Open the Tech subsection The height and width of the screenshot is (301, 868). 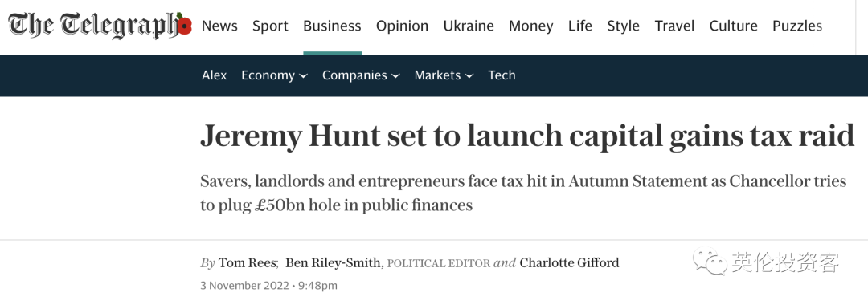[x=502, y=75]
